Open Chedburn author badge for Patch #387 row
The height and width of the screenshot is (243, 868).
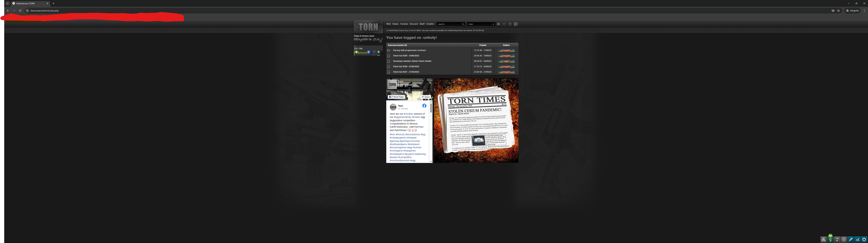(506, 72)
